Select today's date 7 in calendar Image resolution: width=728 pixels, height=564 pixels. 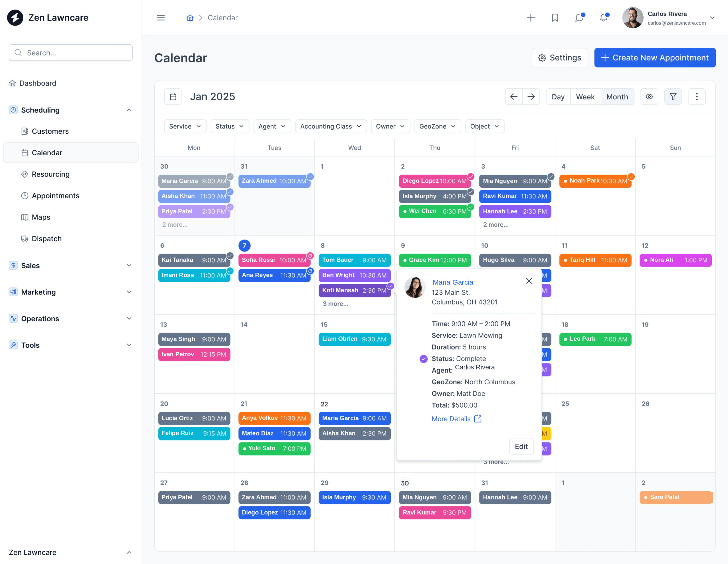pos(244,246)
